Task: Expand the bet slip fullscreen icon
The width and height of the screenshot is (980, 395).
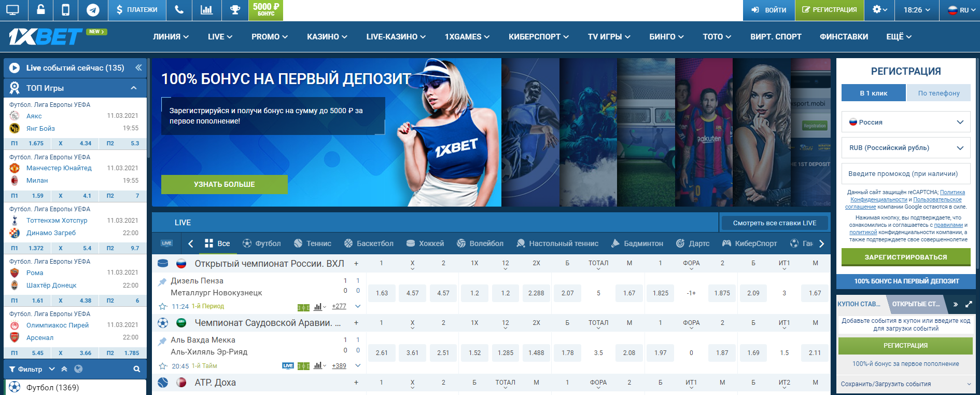Action: tap(968, 304)
